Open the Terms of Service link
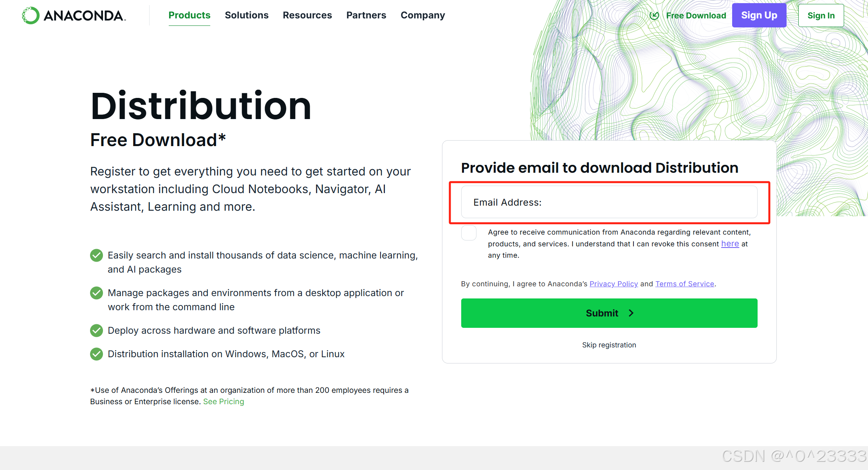The image size is (868, 470). 685,284
